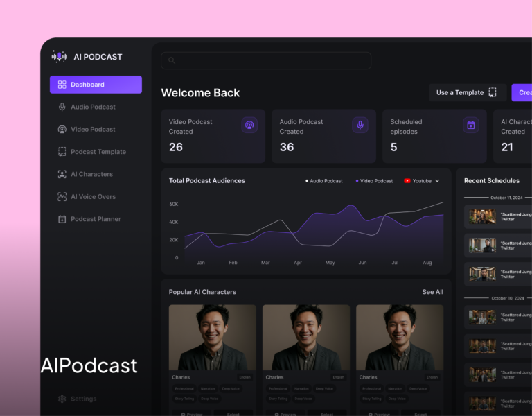This screenshot has height=416, width=532.
Task: Click the "Jan" month label on chart
Action: point(200,263)
